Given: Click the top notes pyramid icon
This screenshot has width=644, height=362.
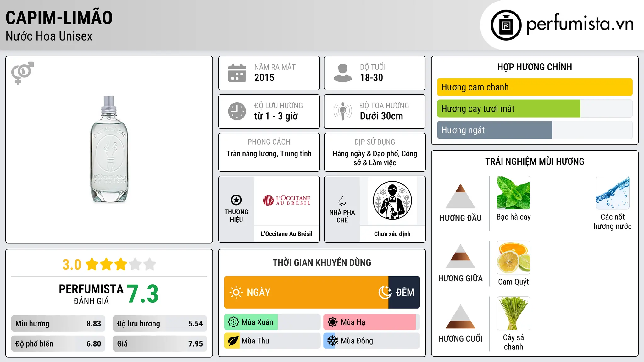Looking at the screenshot, I should pyautogui.click(x=460, y=196).
